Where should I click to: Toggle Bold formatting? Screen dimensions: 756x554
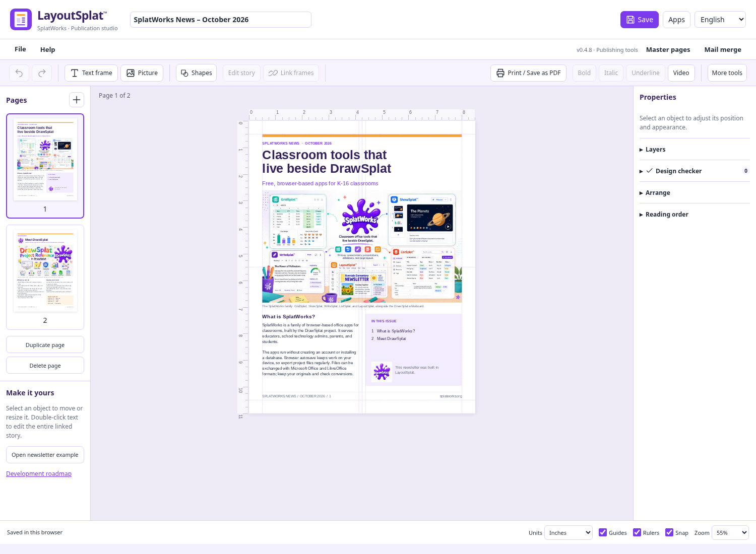coord(584,73)
